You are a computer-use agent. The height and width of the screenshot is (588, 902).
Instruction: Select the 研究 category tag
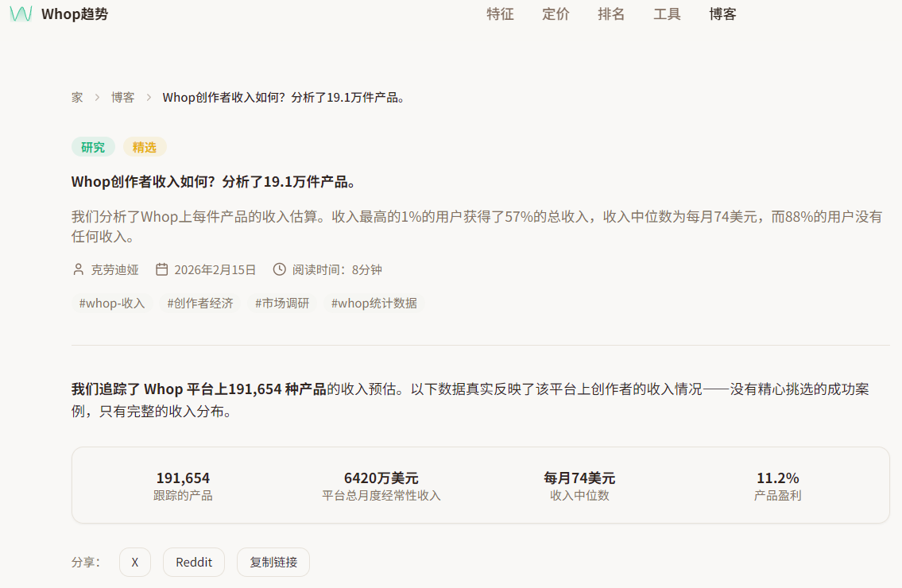point(93,147)
